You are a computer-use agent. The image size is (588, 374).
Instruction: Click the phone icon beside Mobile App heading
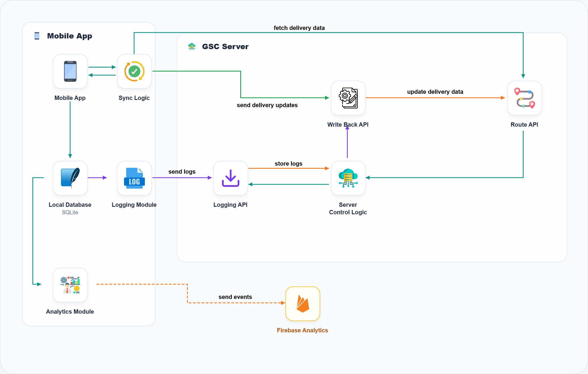tap(37, 36)
